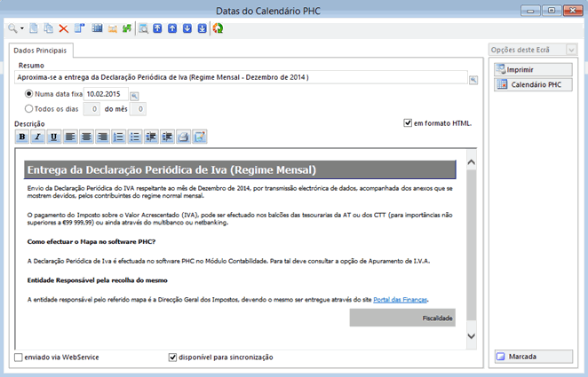Apply underline formatting in description editor
This screenshot has height=377, width=588.
(x=53, y=137)
